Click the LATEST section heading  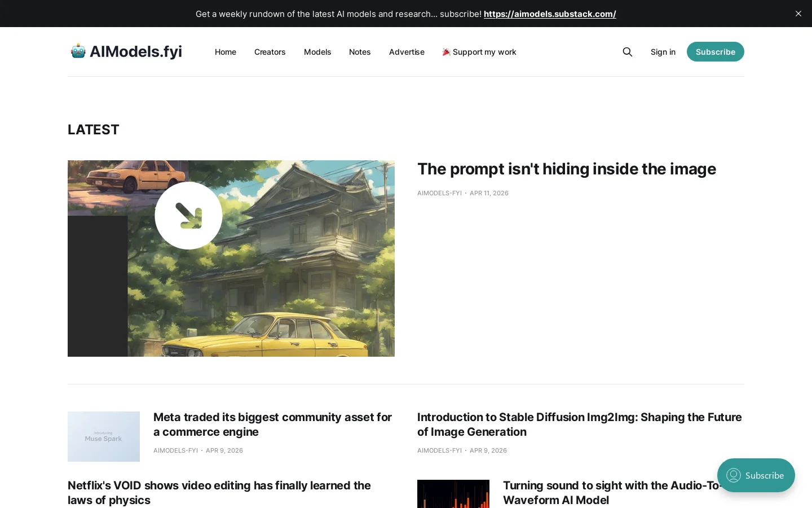[94, 129]
